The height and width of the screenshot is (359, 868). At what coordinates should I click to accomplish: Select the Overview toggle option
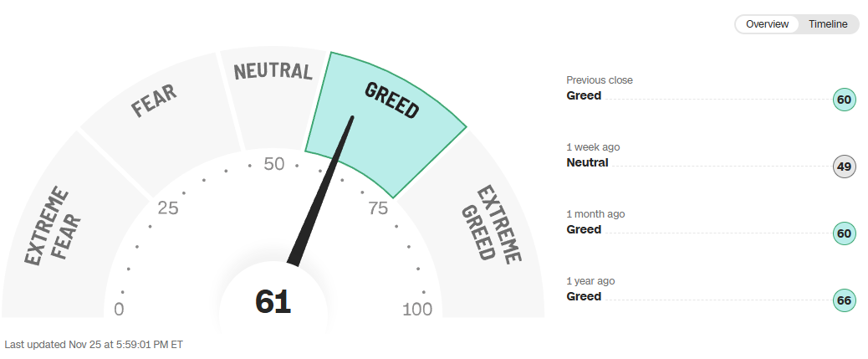(x=767, y=24)
